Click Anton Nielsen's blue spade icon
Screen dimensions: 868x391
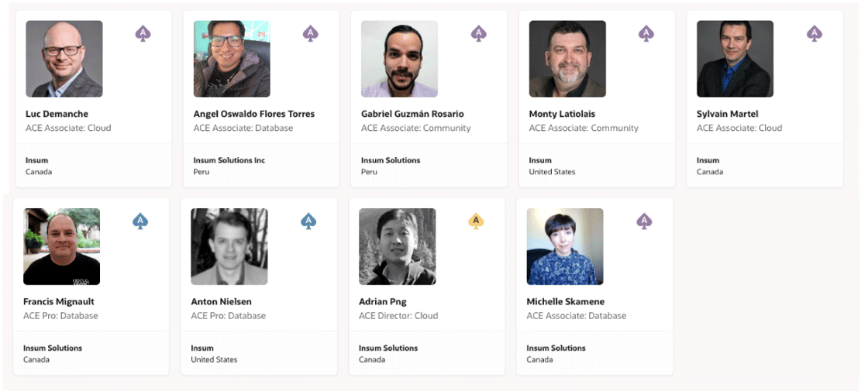tap(308, 221)
